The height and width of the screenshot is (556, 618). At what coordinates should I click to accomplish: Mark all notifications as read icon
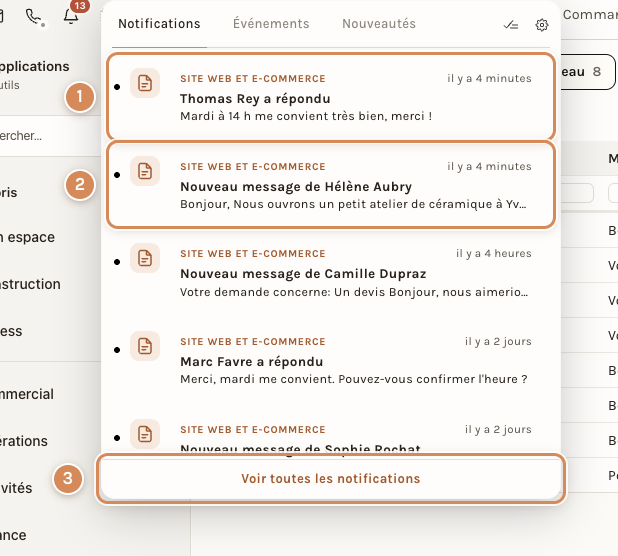tap(511, 25)
